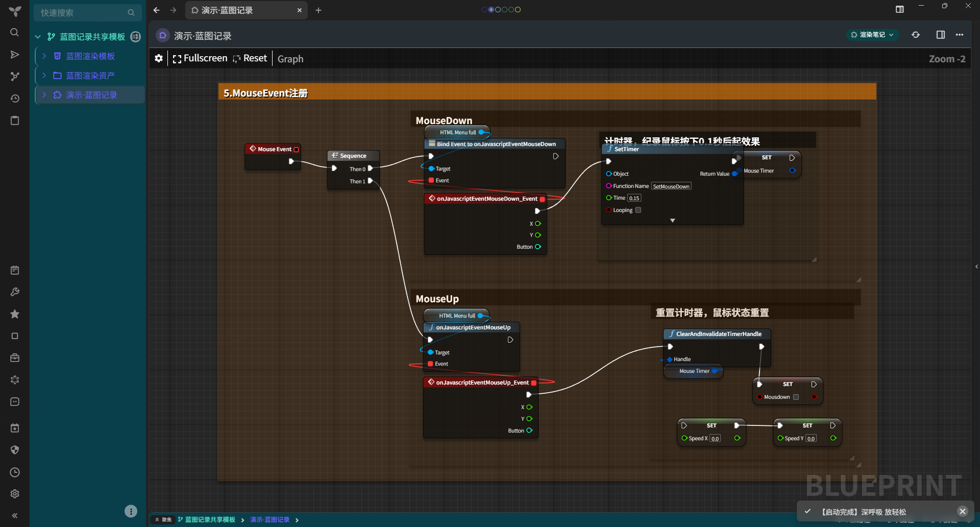Viewport: 980px width, 527px height.
Task: Open the 渲染笔记 dropdown
Action: click(x=872, y=35)
